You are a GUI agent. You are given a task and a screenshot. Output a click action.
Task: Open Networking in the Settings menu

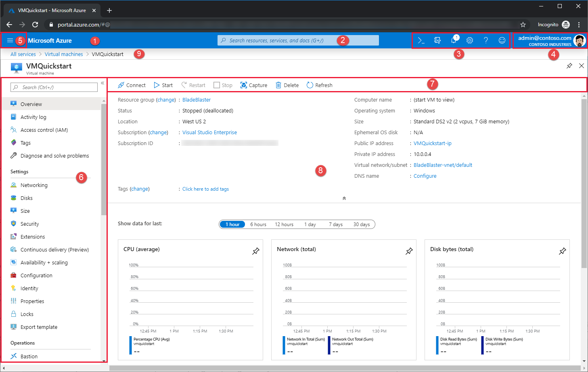pyautogui.click(x=34, y=185)
